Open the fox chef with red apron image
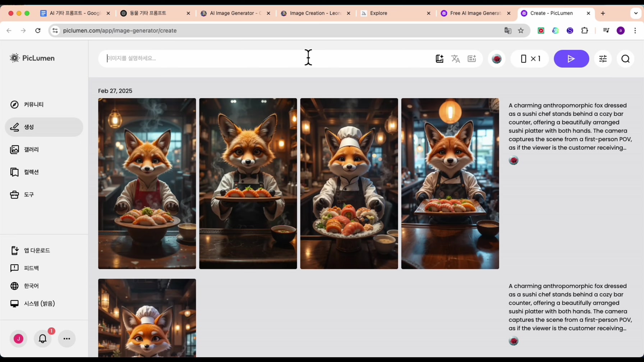 coord(147,183)
